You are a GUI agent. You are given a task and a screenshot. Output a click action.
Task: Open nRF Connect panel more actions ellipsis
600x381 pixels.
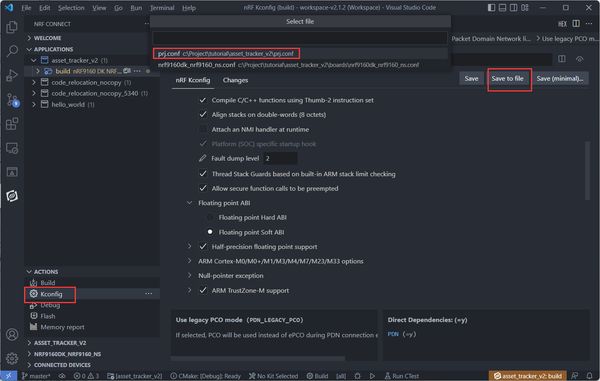point(147,24)
